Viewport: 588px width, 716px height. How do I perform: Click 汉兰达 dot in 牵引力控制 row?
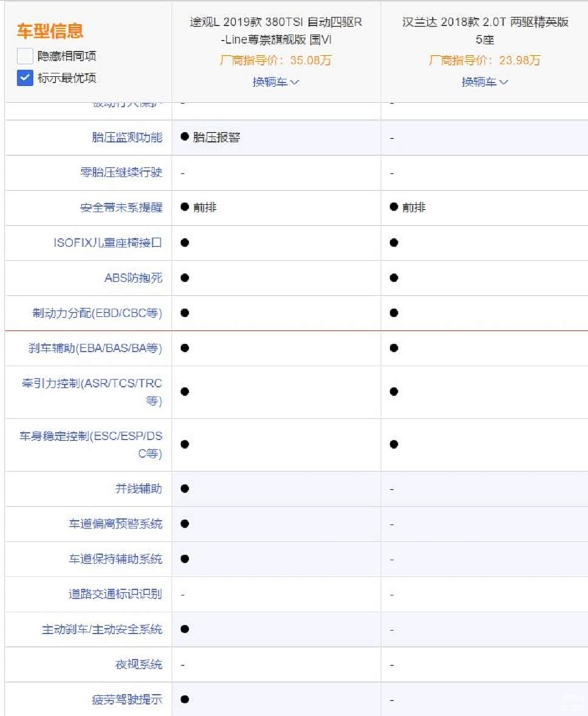coord(394,391)
